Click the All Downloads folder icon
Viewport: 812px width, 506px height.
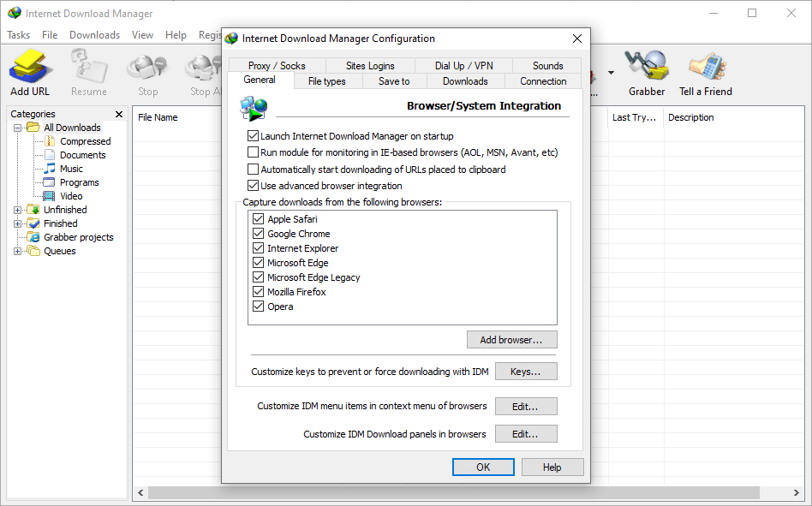tap(33, 128)
